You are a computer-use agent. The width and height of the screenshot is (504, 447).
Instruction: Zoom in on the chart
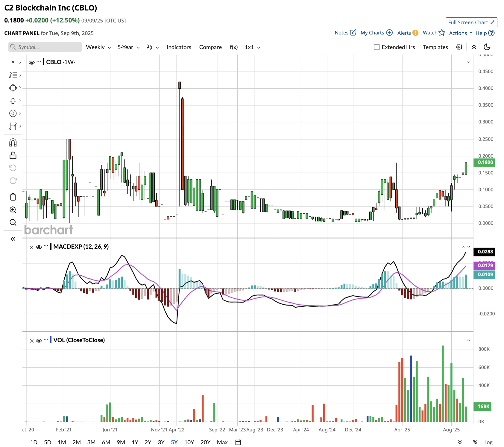click(13, 210)
